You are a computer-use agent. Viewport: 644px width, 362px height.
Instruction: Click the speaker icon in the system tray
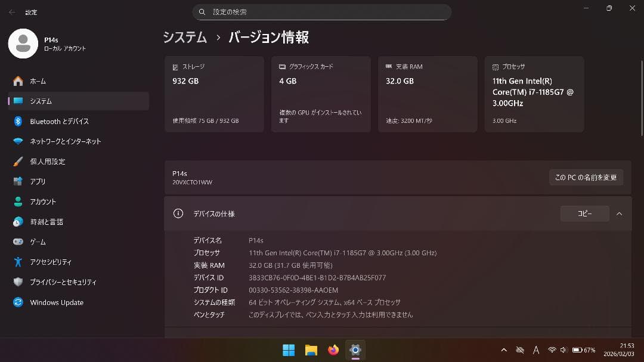click(563, 351)
